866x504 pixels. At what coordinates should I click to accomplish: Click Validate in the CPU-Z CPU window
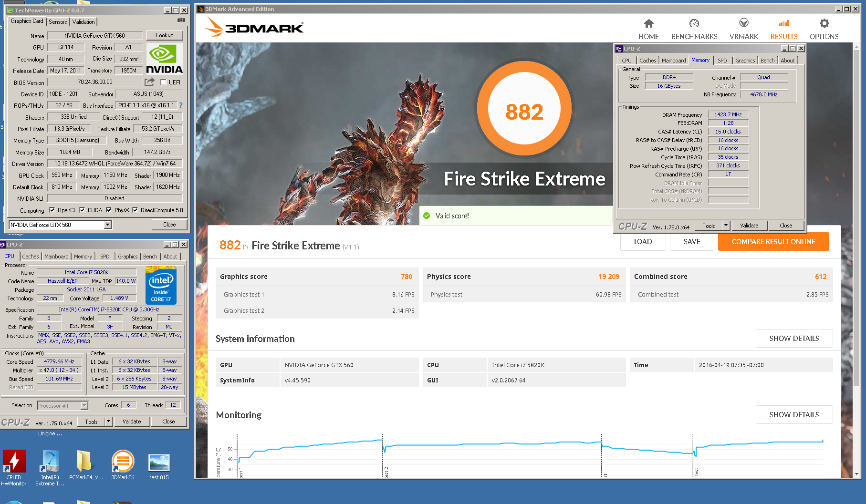tap(132, 421)
